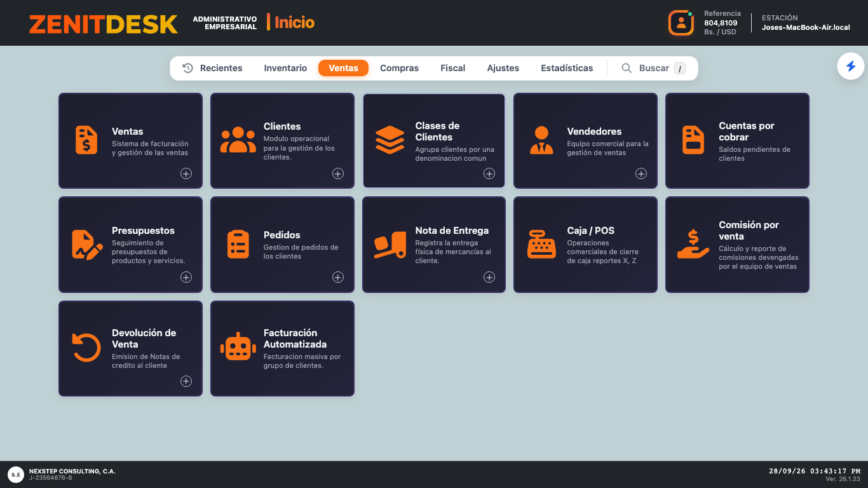The image size is (868, 488).
Task: Open the Ventas invoice dollar icon
Action: pos(86,140)
